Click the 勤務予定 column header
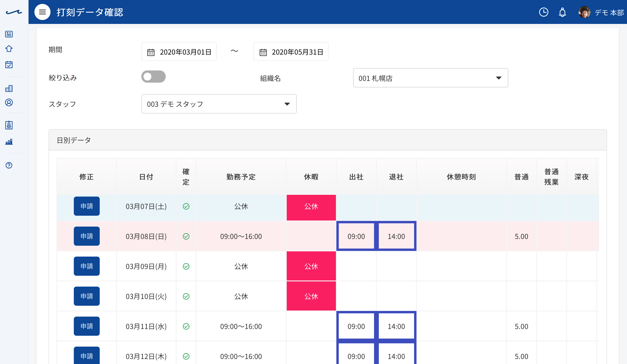The width and height of the screenshot is (627, 364). [241, 177]
